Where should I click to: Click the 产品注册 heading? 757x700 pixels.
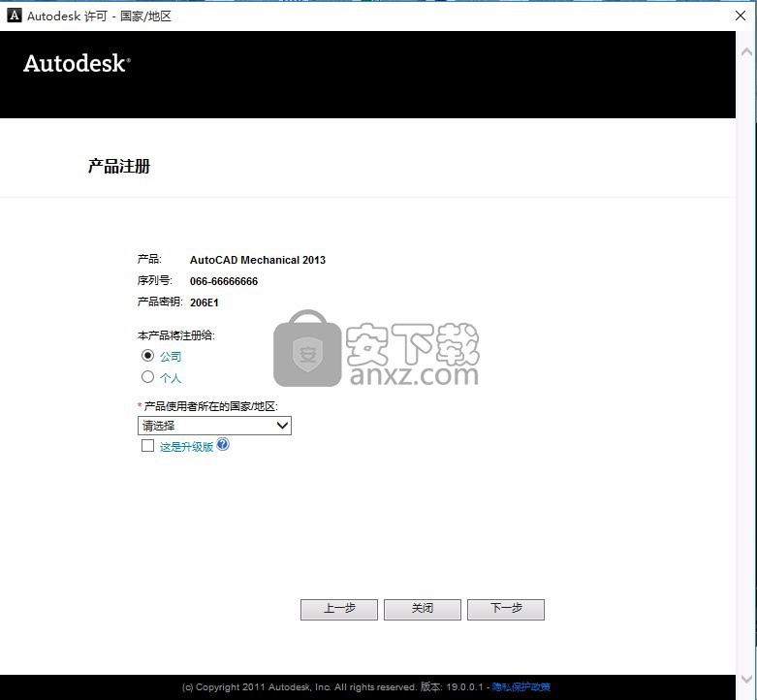pyautogui.click(x=119, y=166)
